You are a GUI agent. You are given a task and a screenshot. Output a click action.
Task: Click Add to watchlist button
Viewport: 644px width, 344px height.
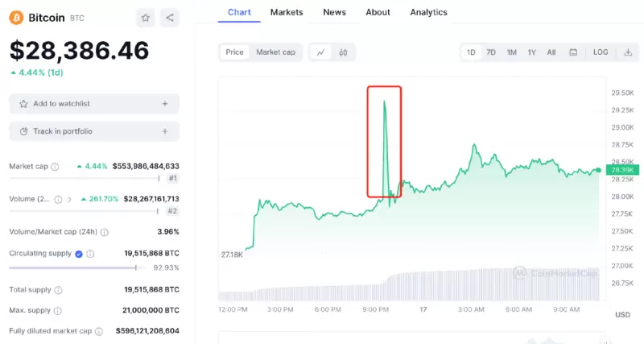(94, 104)
